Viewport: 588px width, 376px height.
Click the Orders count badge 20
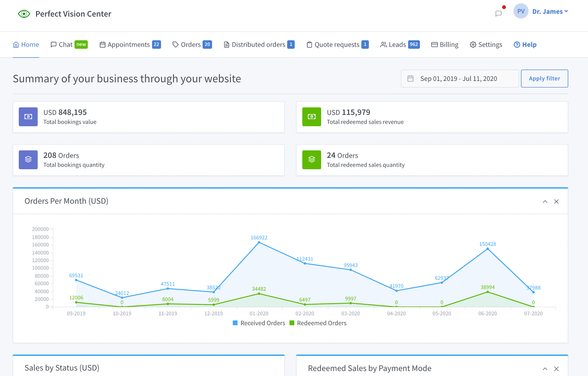tap(207, 45)
